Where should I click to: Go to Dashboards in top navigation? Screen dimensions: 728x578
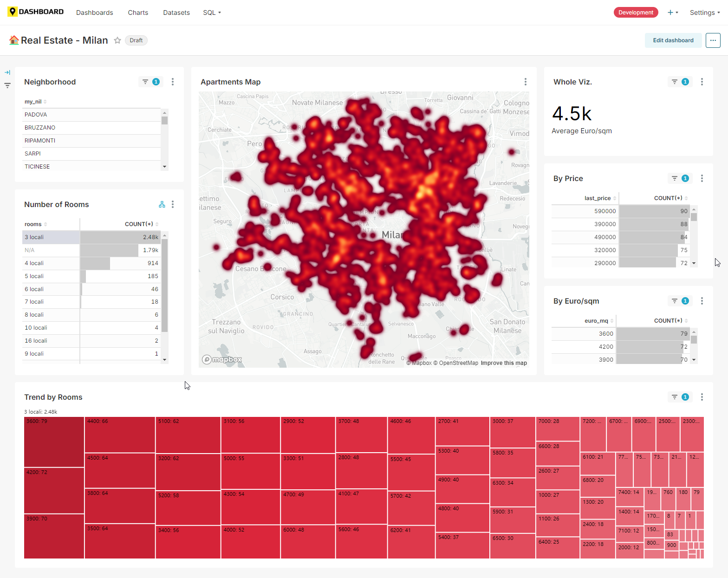click(x=95, y=13)
